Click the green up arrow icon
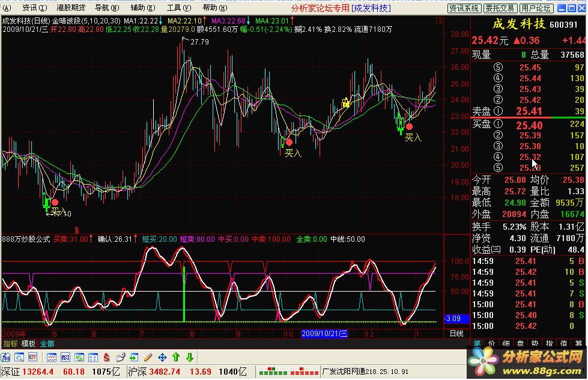Screen dimensions: 588x380 pyautogui.click(x=176, y=358)
